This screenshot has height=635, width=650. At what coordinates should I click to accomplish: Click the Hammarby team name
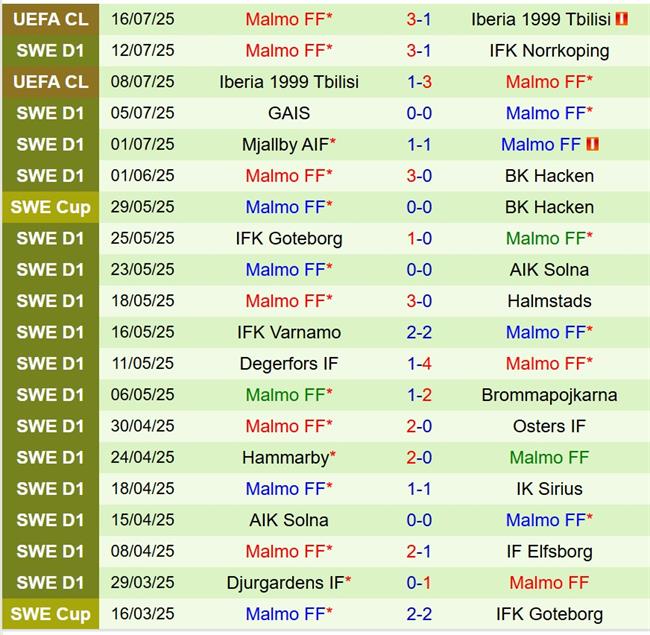[285, 458]
